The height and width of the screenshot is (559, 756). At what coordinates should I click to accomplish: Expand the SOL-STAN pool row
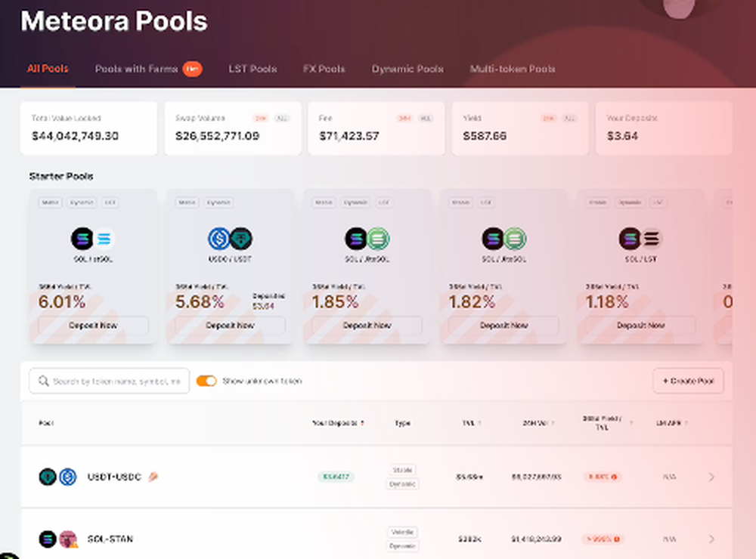711,539
